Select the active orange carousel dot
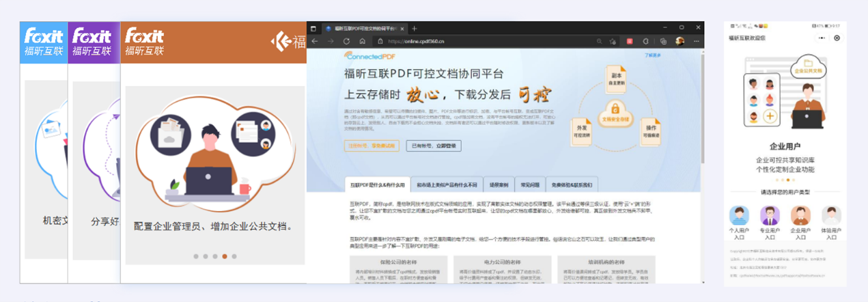This screenshot has height=302, width=868. point(225,257)
